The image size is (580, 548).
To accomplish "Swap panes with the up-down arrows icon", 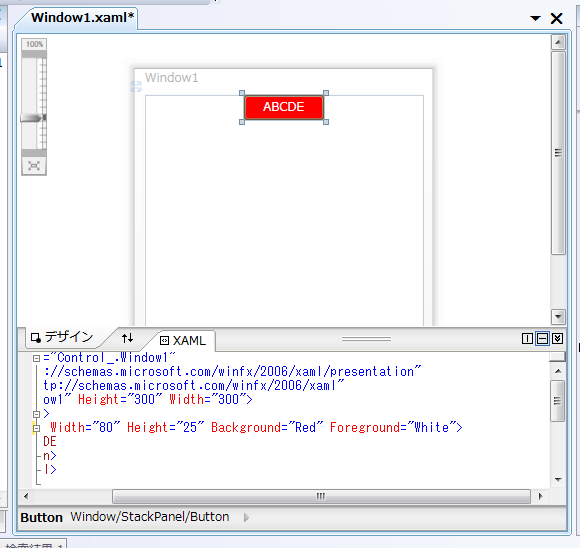I will (128, 337).
